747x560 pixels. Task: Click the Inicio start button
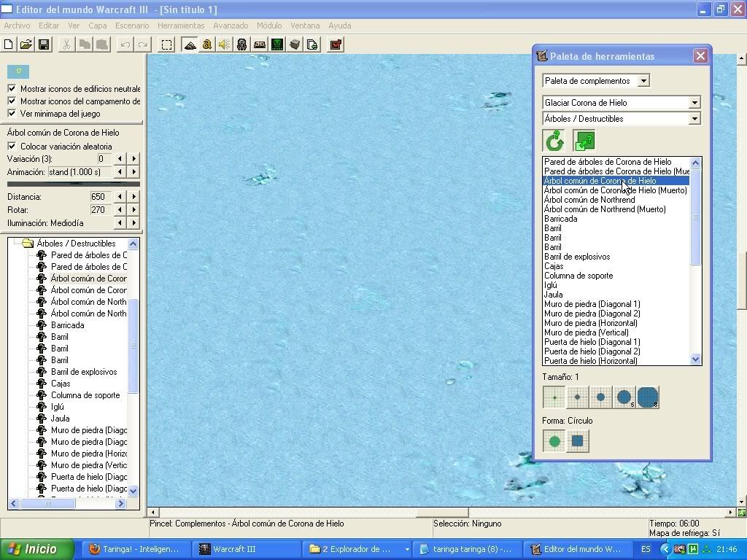36,549
